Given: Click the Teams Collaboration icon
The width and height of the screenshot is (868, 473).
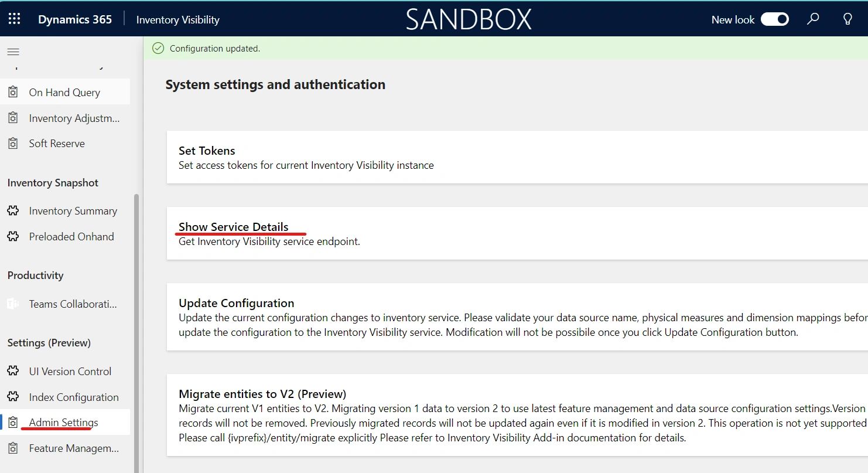Looking at the screenshot, I should (13, 304).
